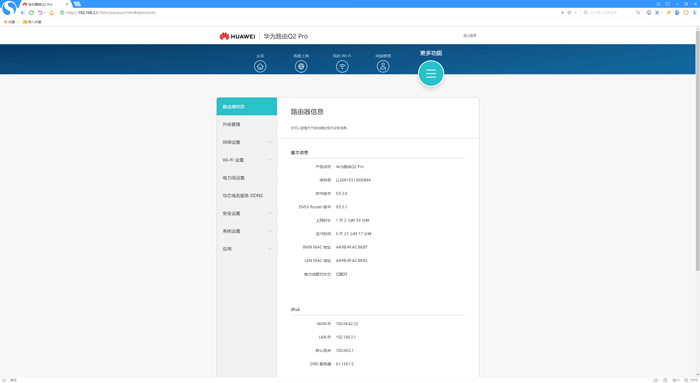Viewport: 700px width, 383px height.
Task: Expand the Security Settings sidebar chevron
Action: 270,213
